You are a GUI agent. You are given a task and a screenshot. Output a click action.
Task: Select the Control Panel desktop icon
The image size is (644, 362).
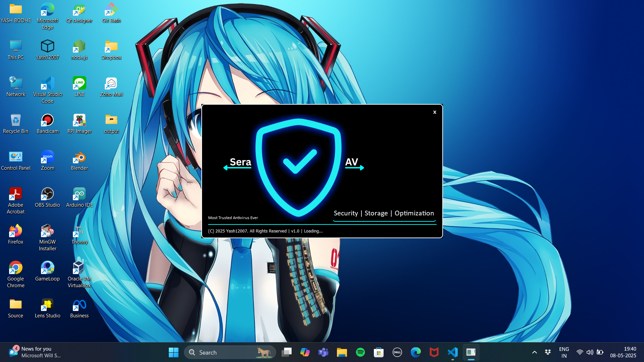pyautogui.click(x=15, y=161)
